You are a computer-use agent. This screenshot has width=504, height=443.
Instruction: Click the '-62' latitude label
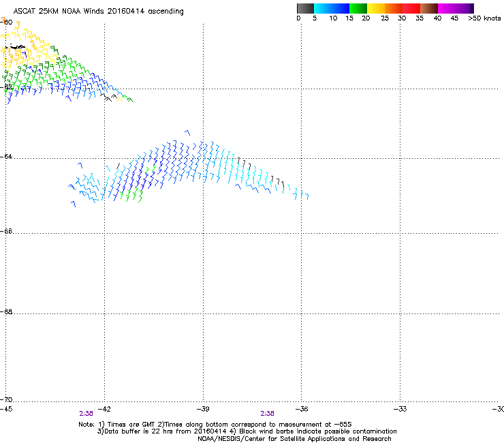[6, 87]
